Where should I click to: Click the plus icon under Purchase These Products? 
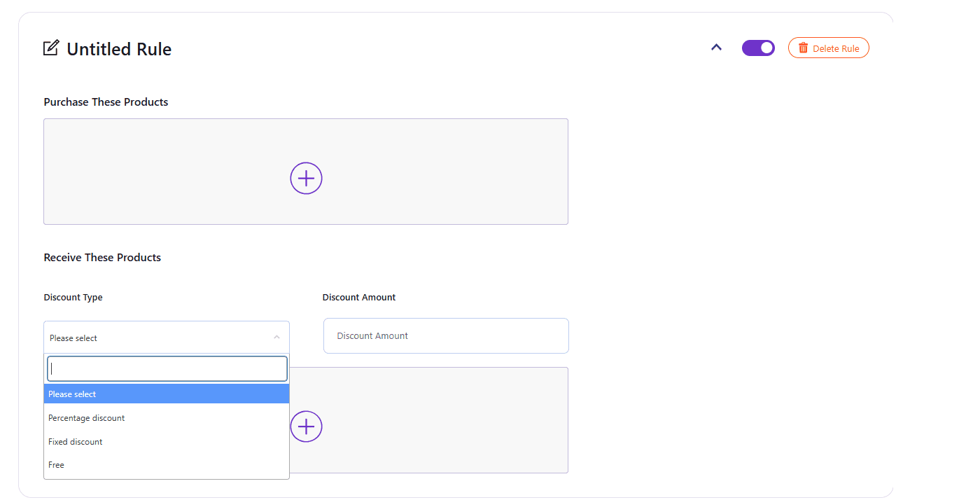pyautogui.click(x=306, y=178)
